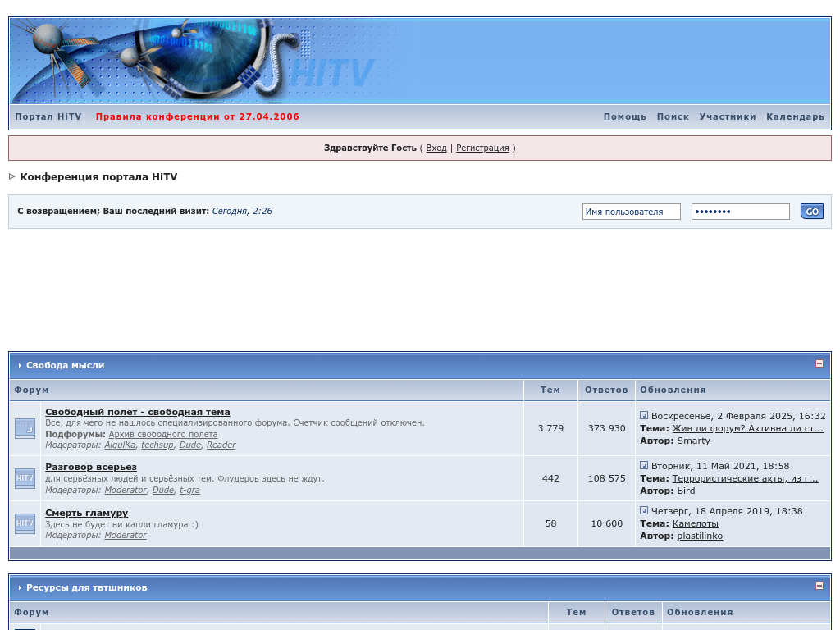Collapse the Ресурсы для твтшников category
Image resolution: width=840 pixels, height=630 pixels.
[819, 586]
